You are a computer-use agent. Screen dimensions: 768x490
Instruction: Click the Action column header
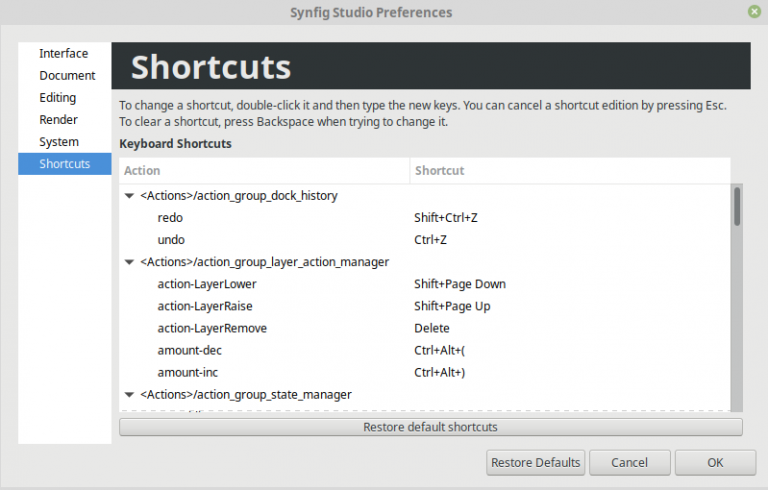coord(264,171)
